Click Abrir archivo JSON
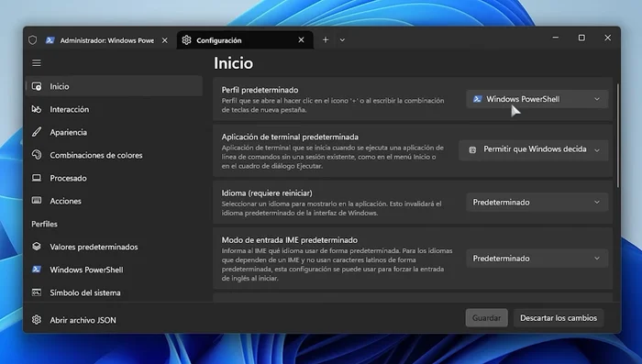This screenshot has height=364, width=642. coord(115,320)
